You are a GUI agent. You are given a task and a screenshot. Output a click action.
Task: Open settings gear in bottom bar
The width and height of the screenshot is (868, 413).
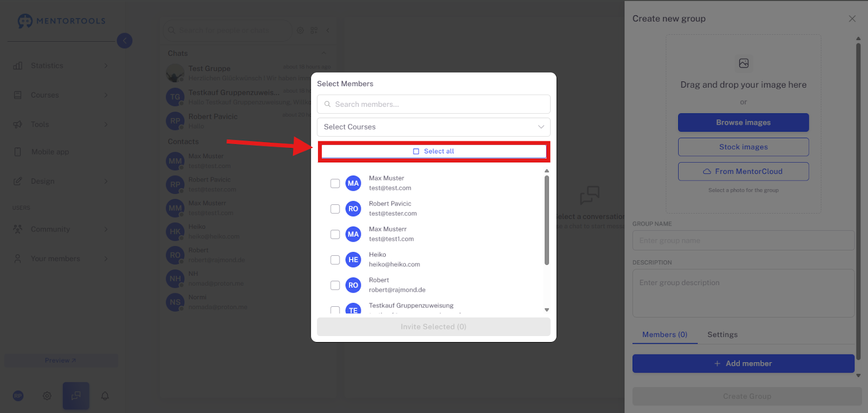point(47,396)
